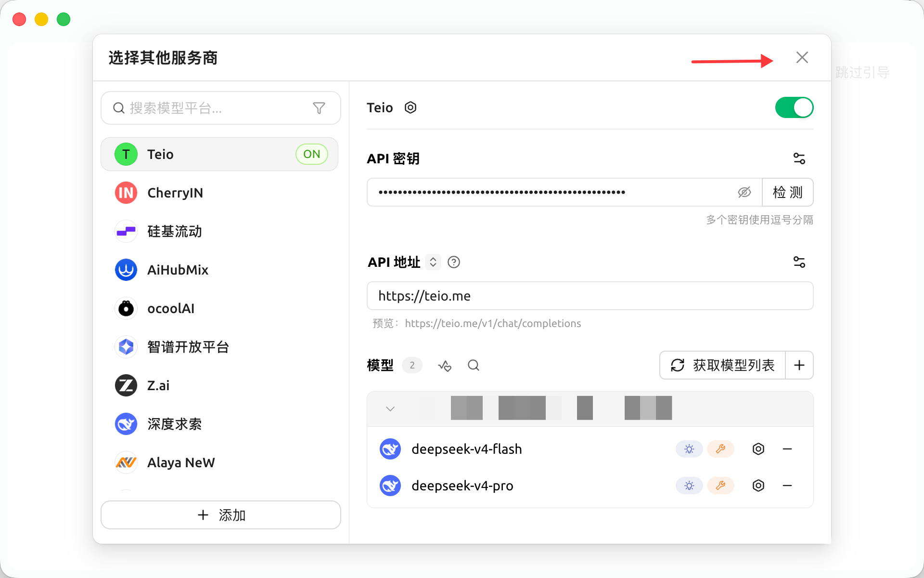Search models with the magnifier icon
The width and height of the screenshot is (924, 578).
click(474, 366)
